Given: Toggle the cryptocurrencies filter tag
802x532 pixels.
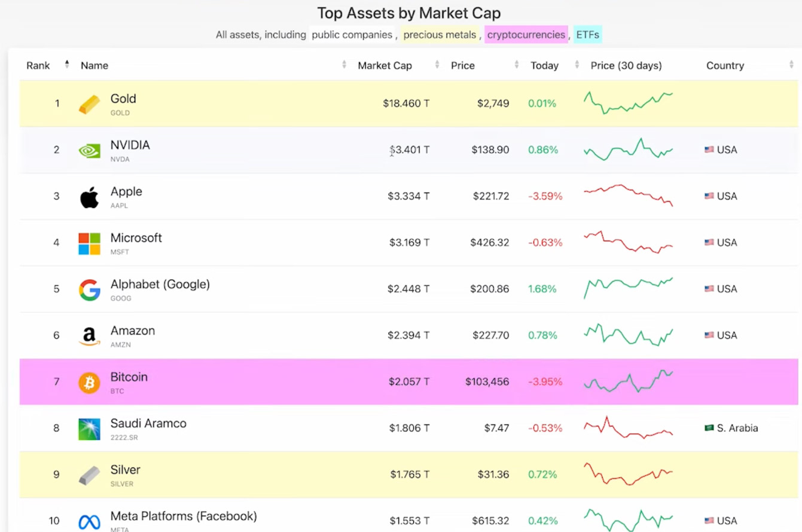Looking at the screenshot, I should (x=526, y=35).
